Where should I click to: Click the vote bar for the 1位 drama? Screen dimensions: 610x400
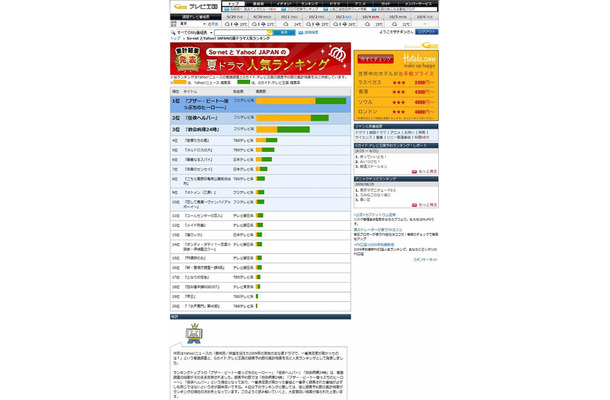301,101
